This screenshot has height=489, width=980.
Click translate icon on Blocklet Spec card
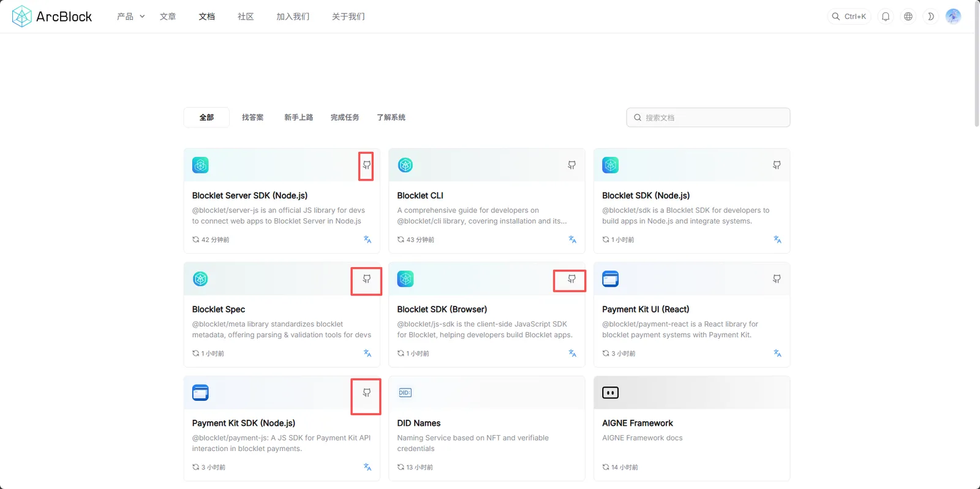pyautogui.click(x=367, y=354)
